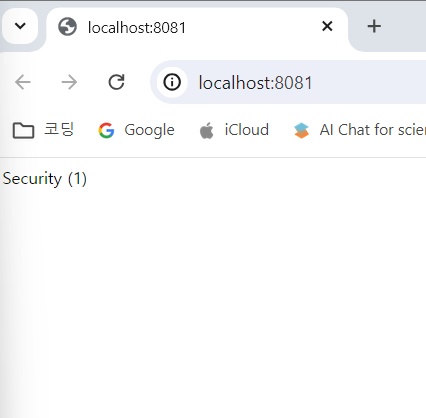Click the Apple logo iCloud icon
This screenshot has width=426, height=418.
(x=206, y=130)
